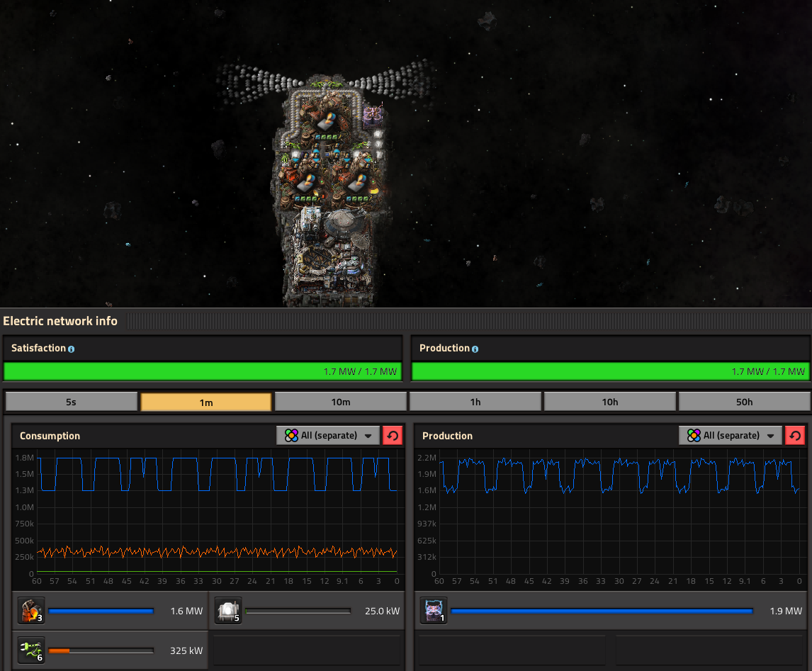The image size is (812, 671).
Task: Click the 25.0 kW consumption bar
Action: pos(298,611)
